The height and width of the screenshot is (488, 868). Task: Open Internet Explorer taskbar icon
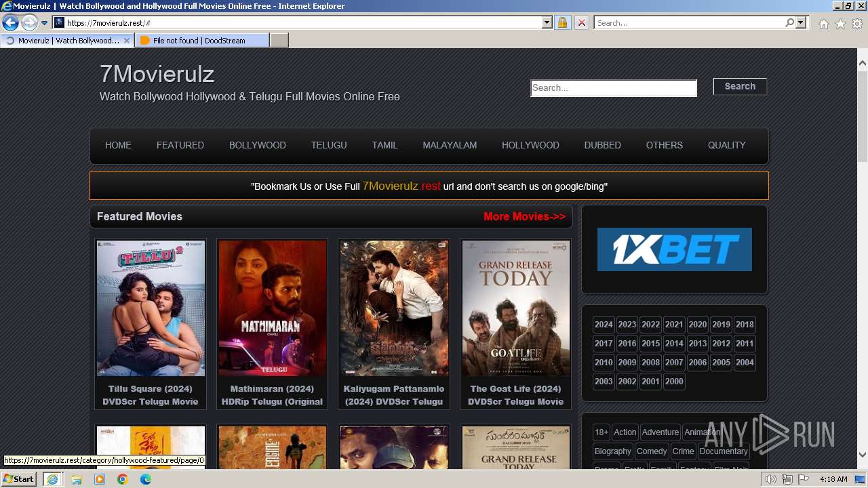[x=52, y=479]
